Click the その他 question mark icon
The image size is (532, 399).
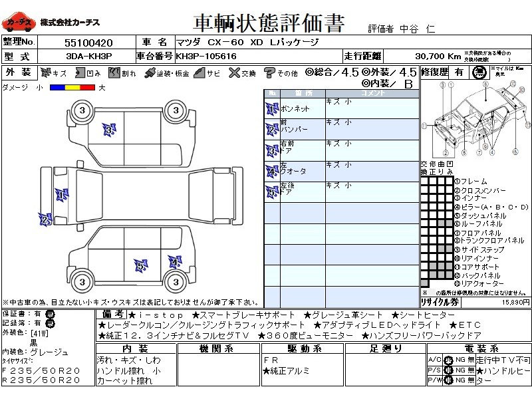269,72
